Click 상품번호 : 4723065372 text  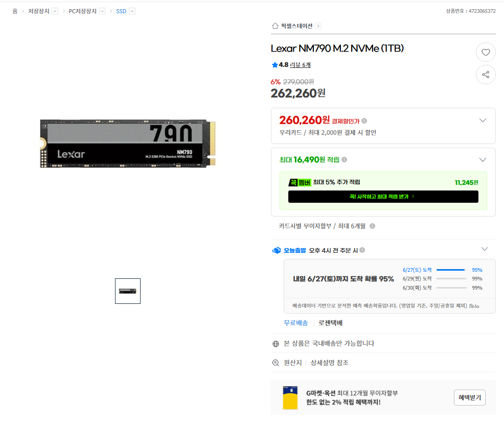(x=471, y=11)
